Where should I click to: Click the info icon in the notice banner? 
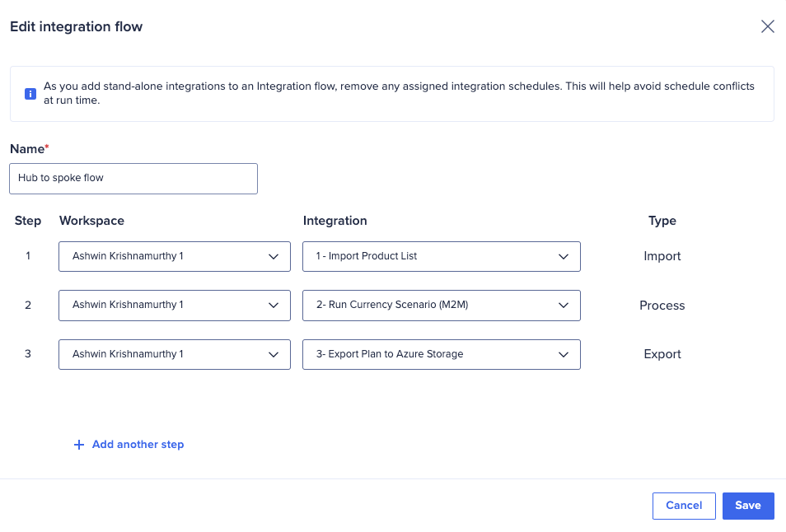click(30, 93)
